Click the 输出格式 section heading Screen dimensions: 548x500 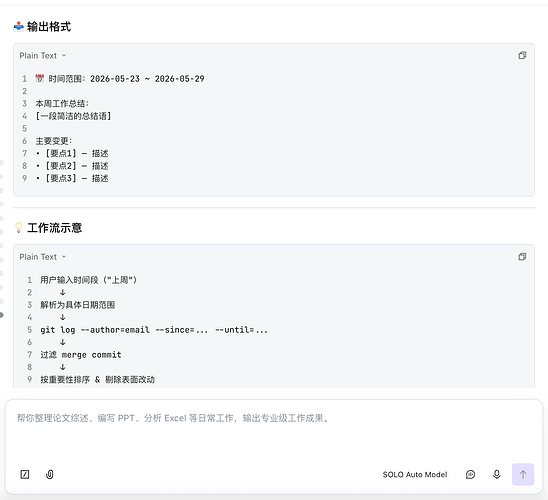point(42,27)
